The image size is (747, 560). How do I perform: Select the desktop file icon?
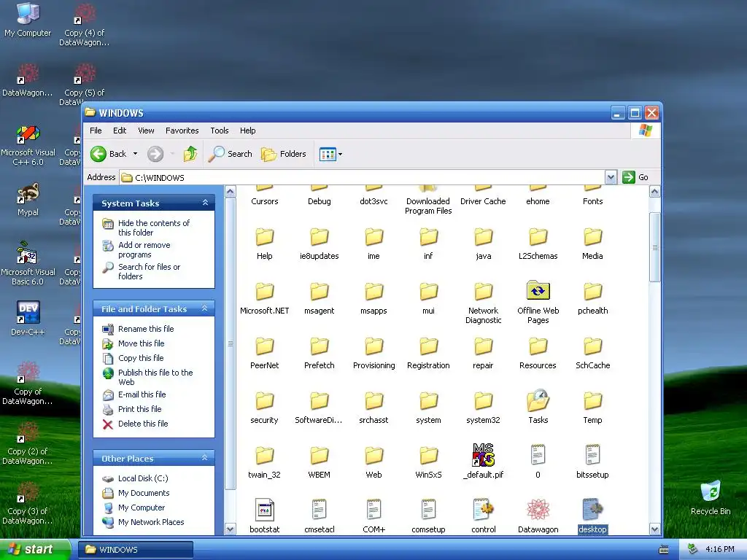[592, 510]
